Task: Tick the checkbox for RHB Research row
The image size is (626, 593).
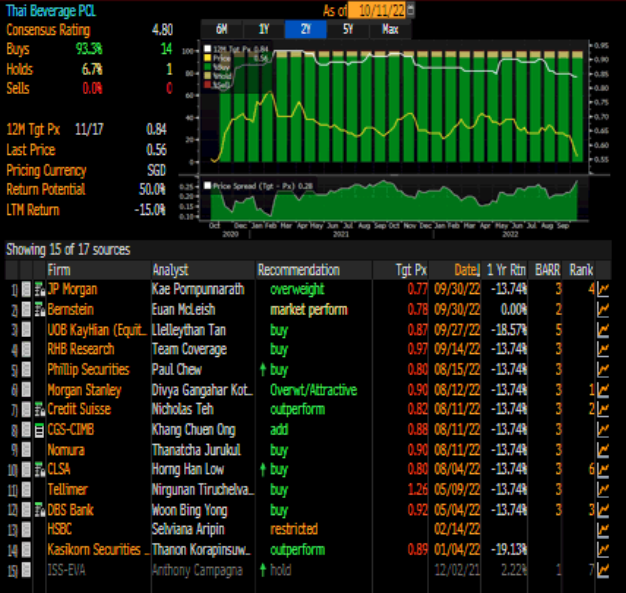Action: tap(26, 349)
